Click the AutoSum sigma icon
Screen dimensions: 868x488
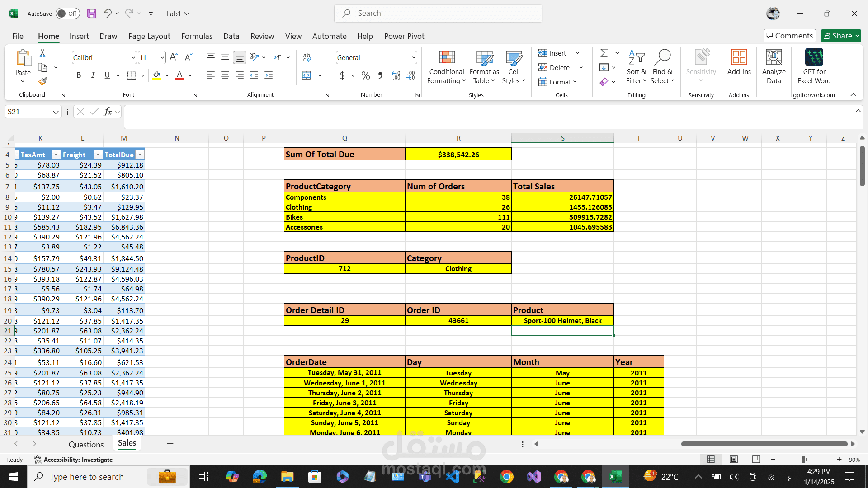click(x=604, y=53)
